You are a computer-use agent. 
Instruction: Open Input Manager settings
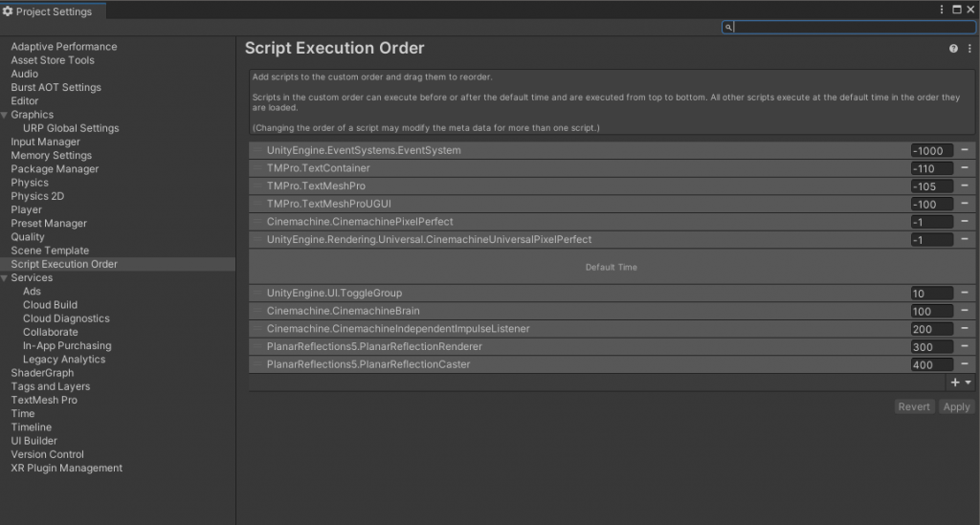[45, 142]
